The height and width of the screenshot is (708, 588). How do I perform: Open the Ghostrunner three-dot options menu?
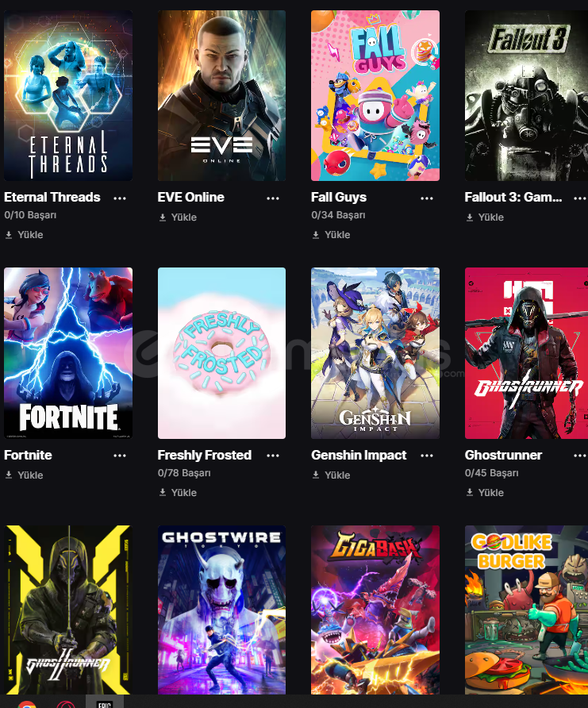tap(580, 456)
